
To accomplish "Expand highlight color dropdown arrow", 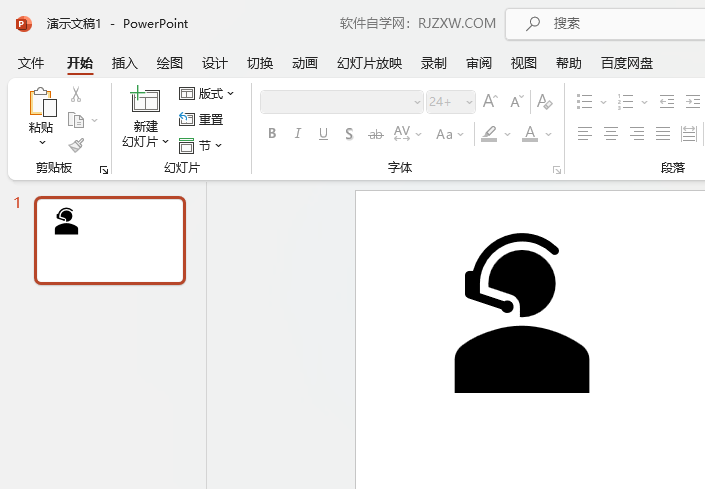I will point(508,134).
